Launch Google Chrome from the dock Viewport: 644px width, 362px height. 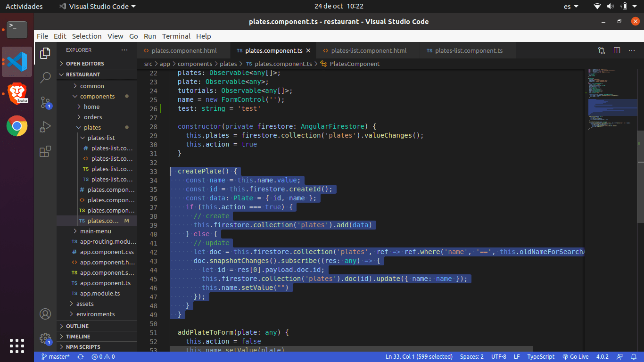(17, 126)
